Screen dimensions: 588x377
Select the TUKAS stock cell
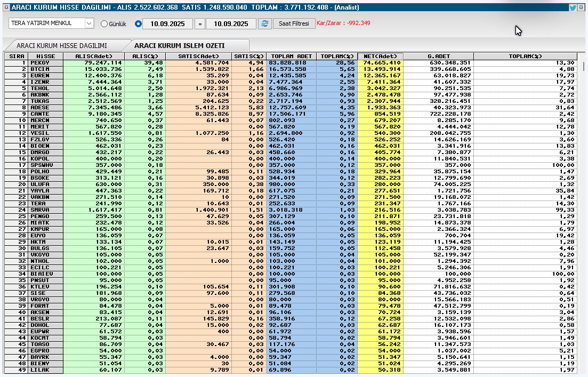point(46,101)
